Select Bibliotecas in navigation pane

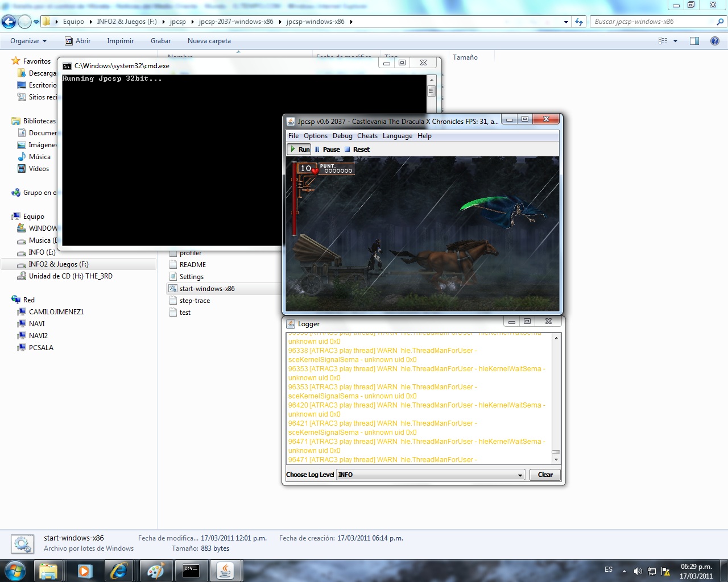coord(39,121)
